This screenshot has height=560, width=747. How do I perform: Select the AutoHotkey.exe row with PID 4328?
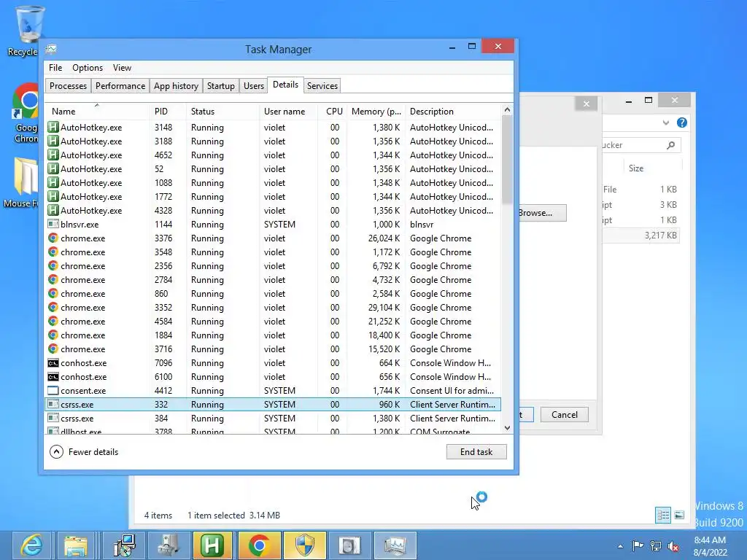point(274,211)
